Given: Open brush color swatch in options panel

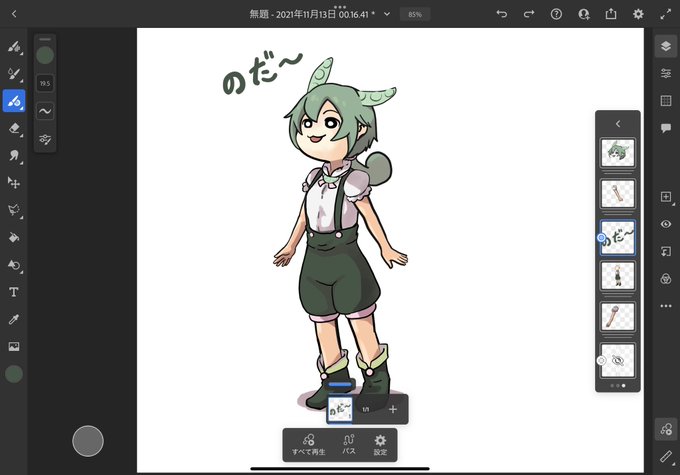Looking at the screenshot, I should pos(45,56).
